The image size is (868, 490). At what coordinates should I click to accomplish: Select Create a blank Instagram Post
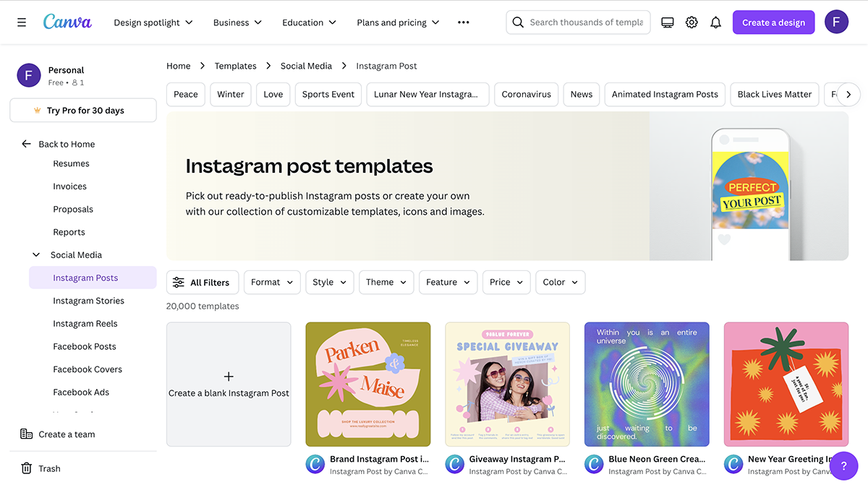pos(229,384)
